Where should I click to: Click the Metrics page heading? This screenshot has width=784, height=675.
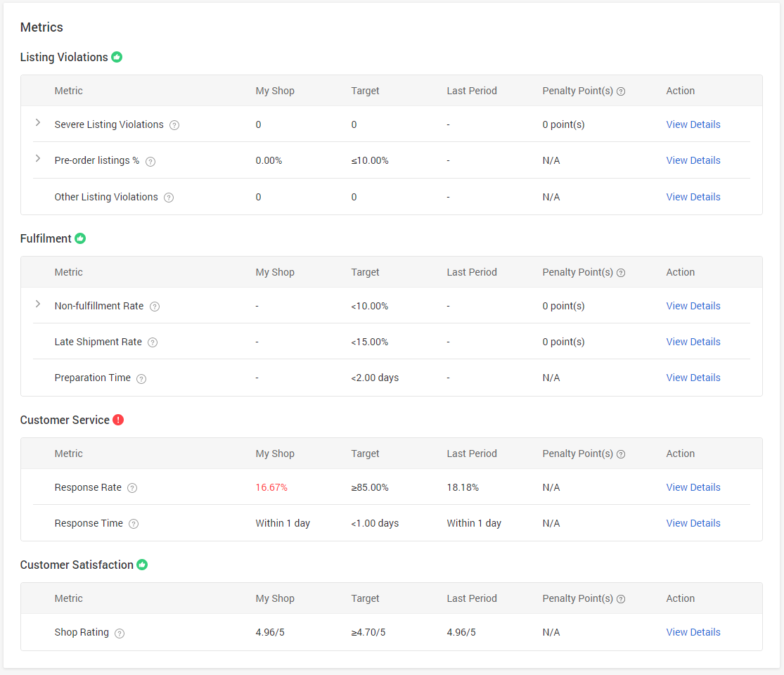coord(41,27)
